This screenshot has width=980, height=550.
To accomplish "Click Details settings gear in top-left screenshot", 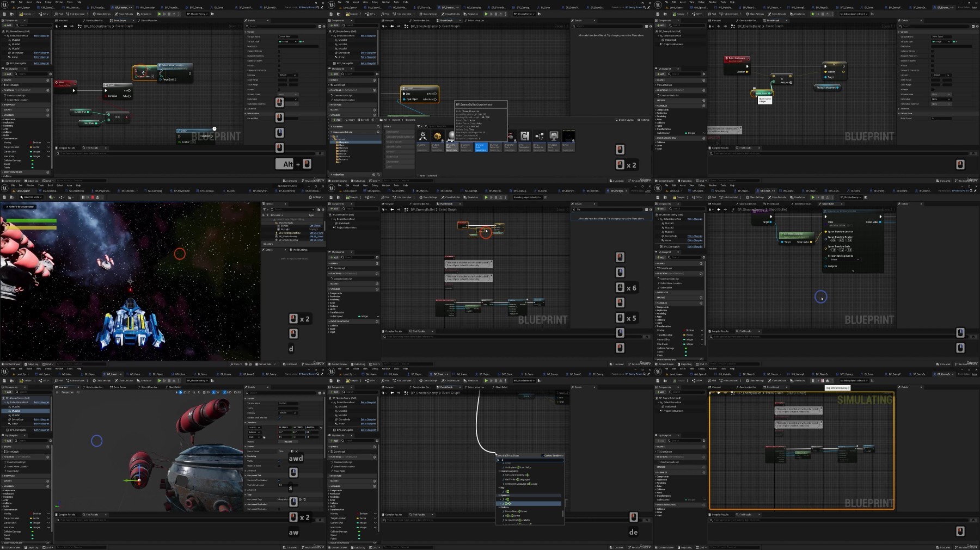I will tap(324, 26).
